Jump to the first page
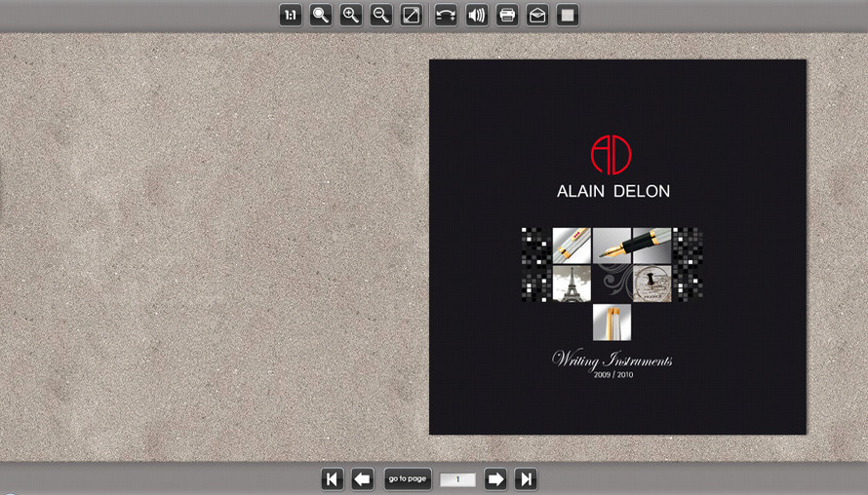The width and height of the screenshot is (868, 495). (x=333, y=479)
